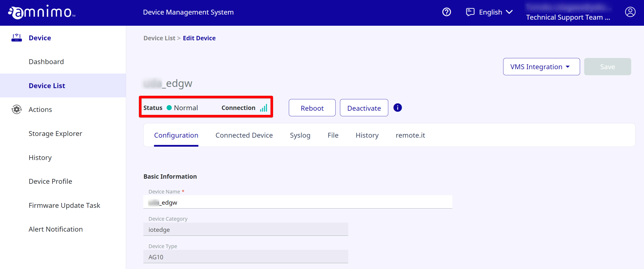Click the green Normal status indicator

(169, 108)
